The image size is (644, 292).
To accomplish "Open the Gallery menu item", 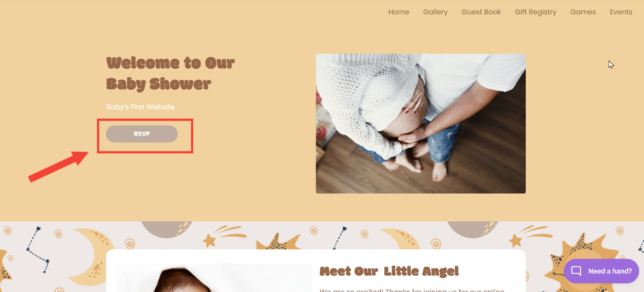I will click(435, 12).
